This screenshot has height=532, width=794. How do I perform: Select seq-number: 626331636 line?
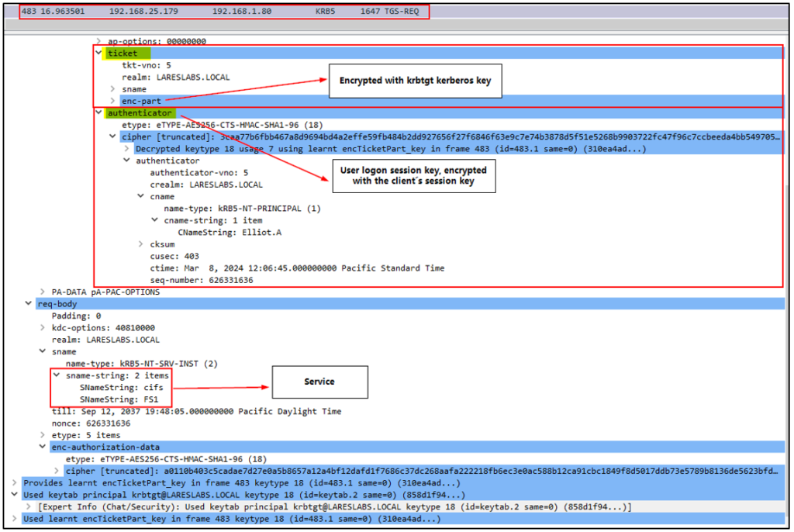coord(201,280)
